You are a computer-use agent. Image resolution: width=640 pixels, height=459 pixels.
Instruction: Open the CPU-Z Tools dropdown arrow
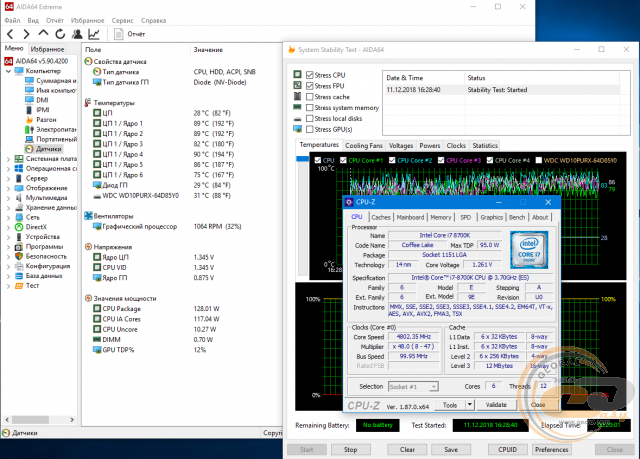pos(470,405)
